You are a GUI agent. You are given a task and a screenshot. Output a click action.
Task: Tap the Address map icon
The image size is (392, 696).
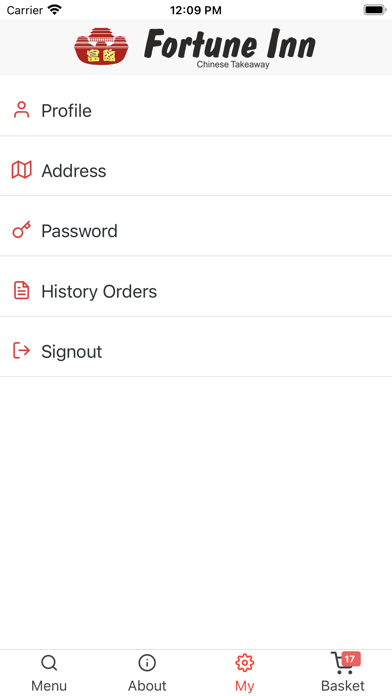(21, 170)
